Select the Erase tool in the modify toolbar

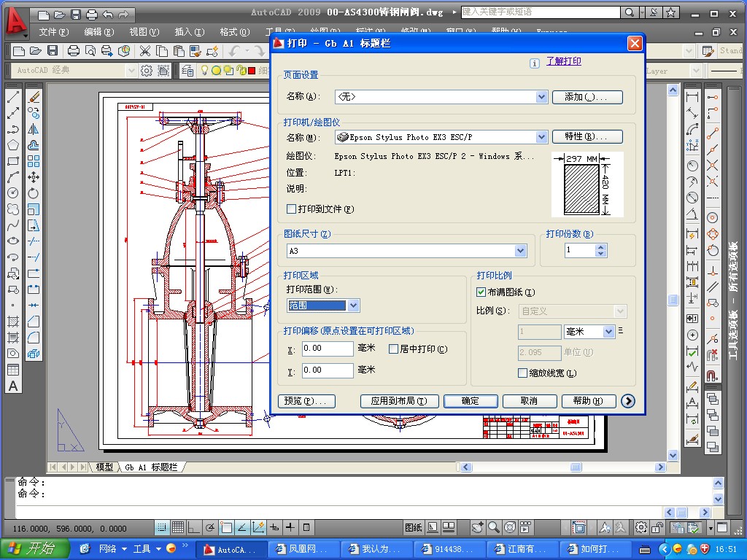(34, 97)
